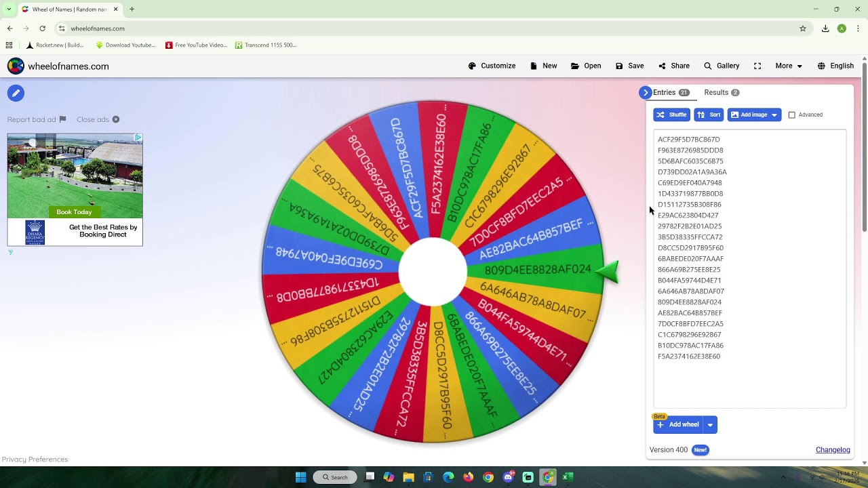This screenshot has height=488, width=868.
Task: Click entry text F5A2374162E38E60 in the list
Action: tap(689, 357)
